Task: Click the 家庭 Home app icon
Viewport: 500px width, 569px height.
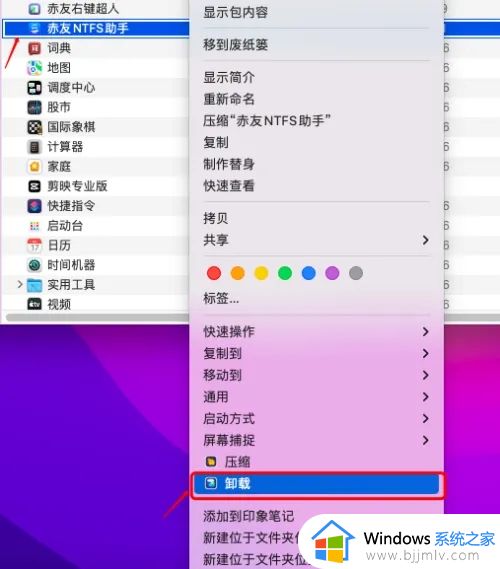Action: [34, 167]
